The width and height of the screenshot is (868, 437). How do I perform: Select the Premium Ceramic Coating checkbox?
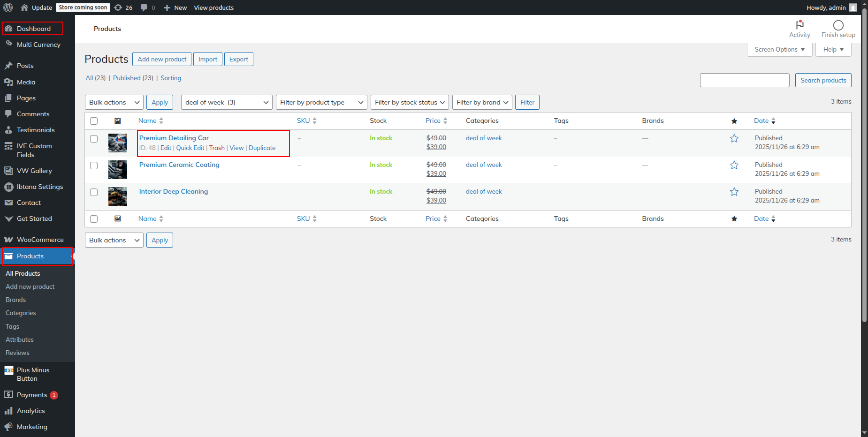(94, 166)
